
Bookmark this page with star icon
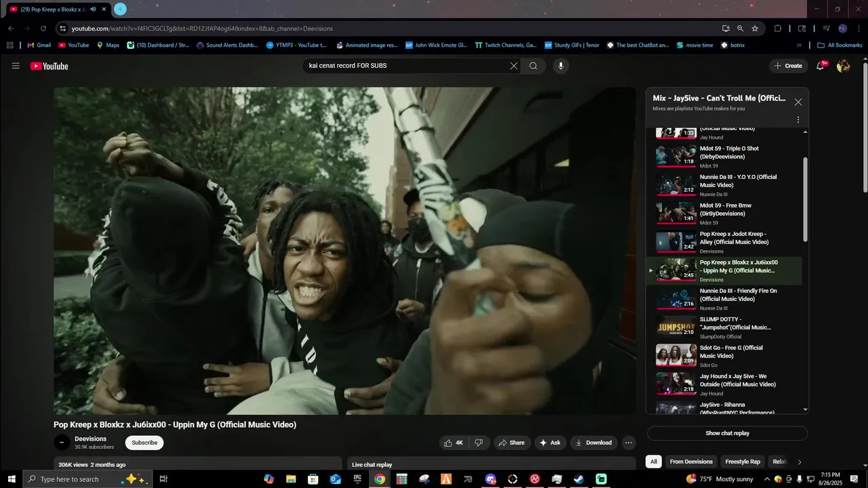click(755, 28)
